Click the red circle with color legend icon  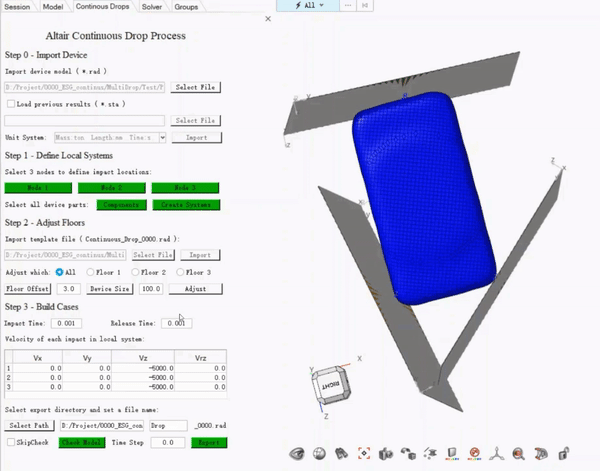(x=474, y=454)
